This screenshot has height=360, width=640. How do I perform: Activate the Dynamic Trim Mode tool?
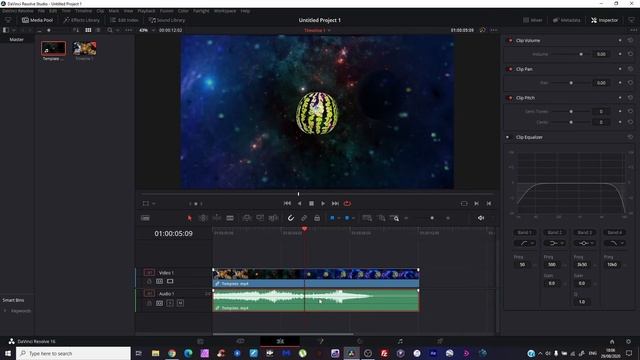(217, 218)
